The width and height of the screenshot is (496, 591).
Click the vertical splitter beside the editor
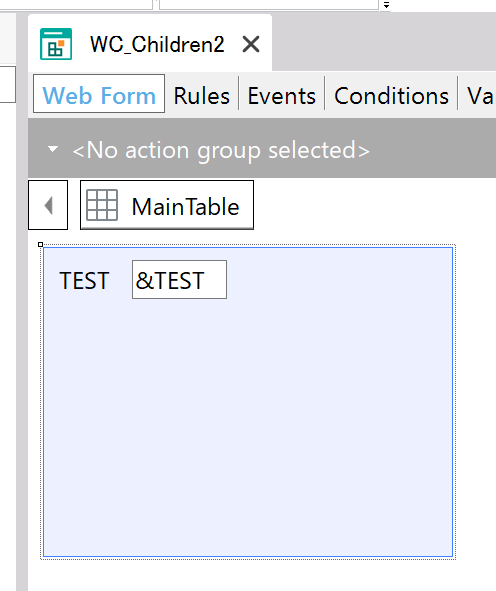click(22, 302)
